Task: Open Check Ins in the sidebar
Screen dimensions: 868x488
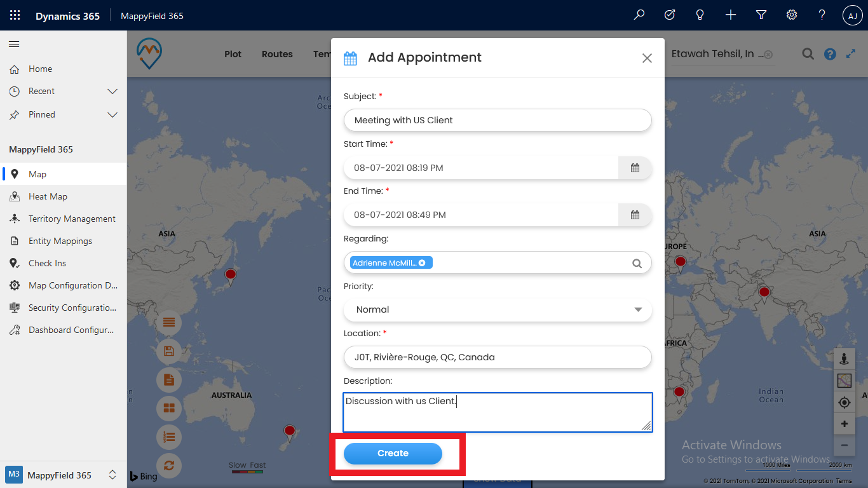Action: pyautogui.click(x=64, y=263)
